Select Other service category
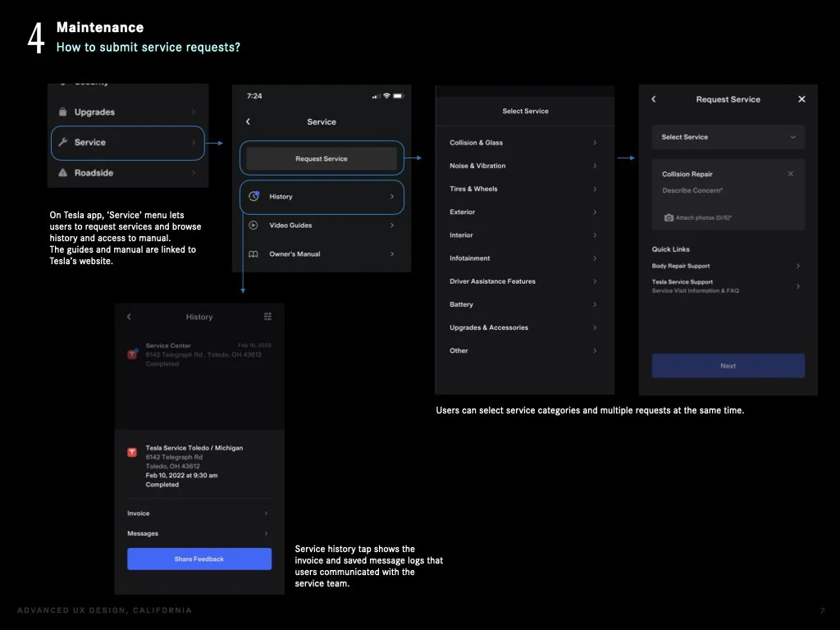Image resolution: width=840 pixels, height=630 pixels. (524, 350)
